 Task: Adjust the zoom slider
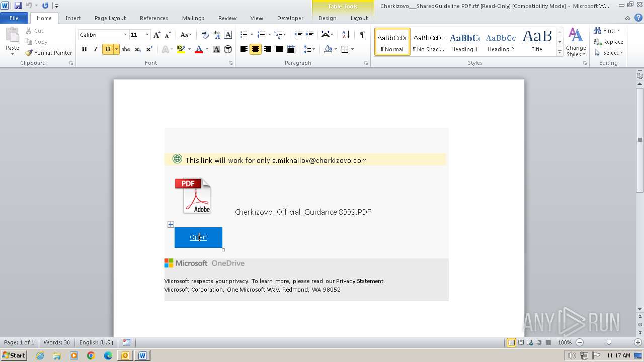point(609,342)
